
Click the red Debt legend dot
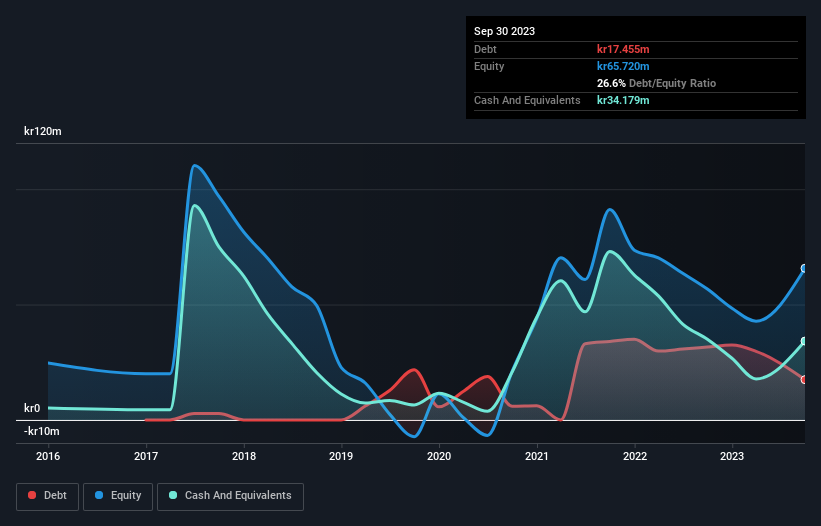(32, 495)
